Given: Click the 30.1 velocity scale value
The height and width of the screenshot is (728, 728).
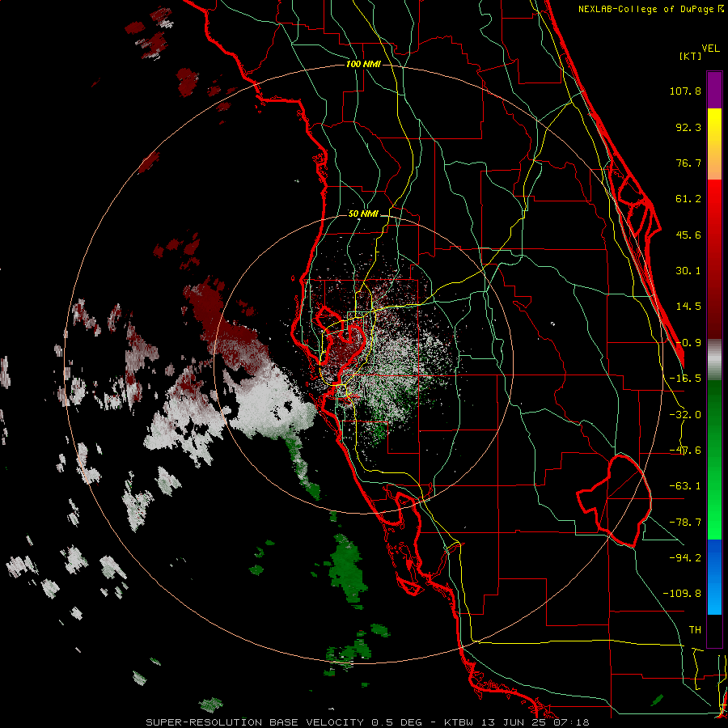Looking at the screenshot, I should tap(688, 271).
